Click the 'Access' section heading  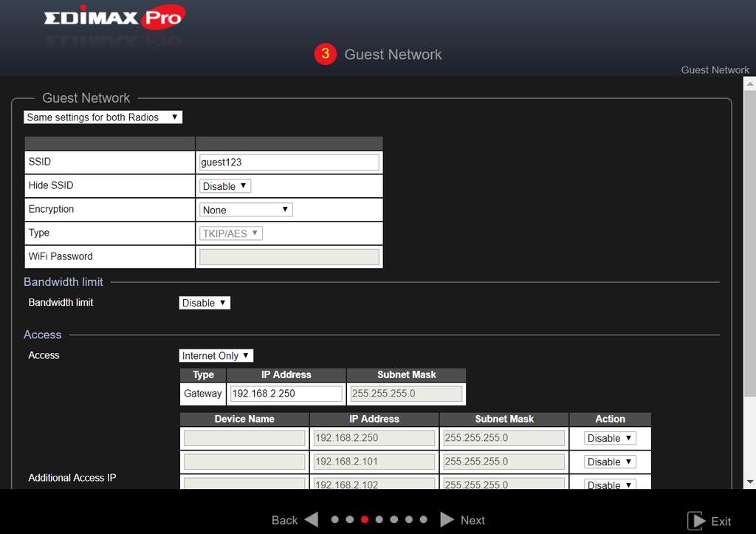point(42,335)
